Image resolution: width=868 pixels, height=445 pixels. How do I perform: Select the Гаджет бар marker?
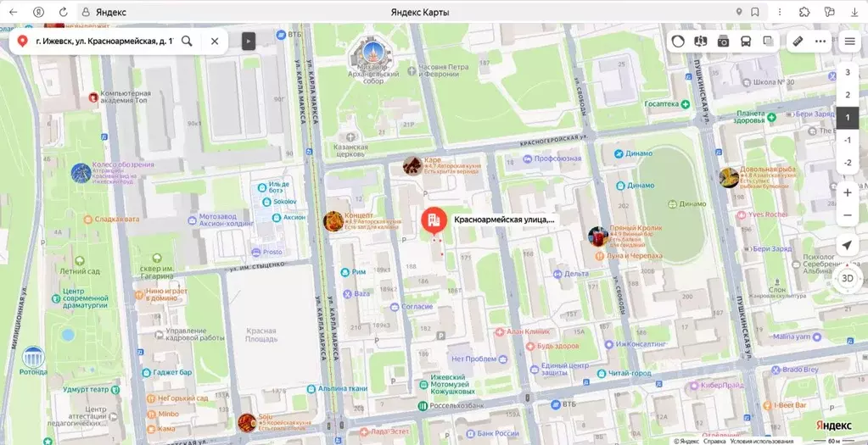(x=146, y=373)
